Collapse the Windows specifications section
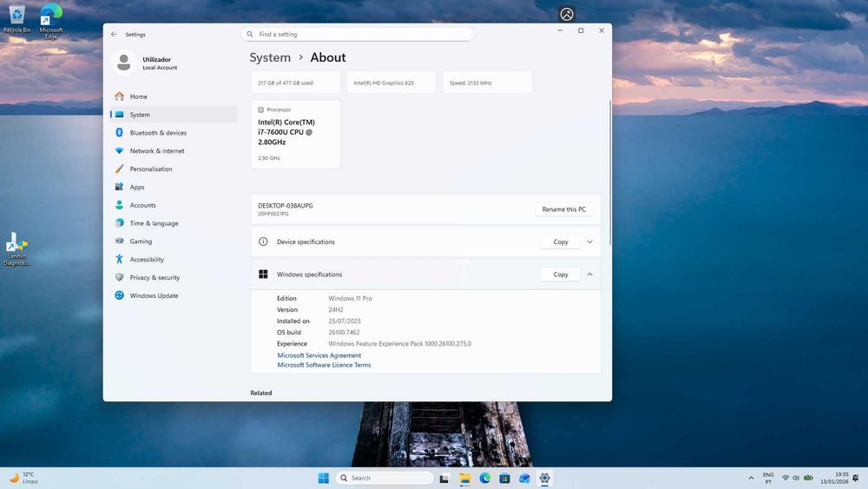This screenshot has height=489, width=868. click(x=590, y=274)
